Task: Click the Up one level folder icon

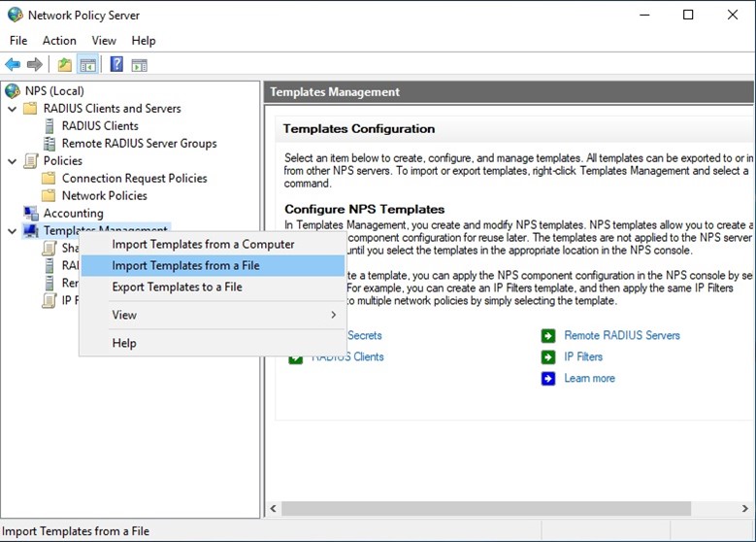Action: (65, 64)
